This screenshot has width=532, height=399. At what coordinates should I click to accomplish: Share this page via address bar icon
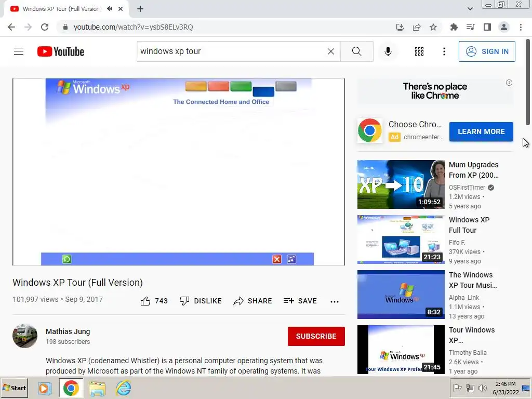click(x=417, y=27)
